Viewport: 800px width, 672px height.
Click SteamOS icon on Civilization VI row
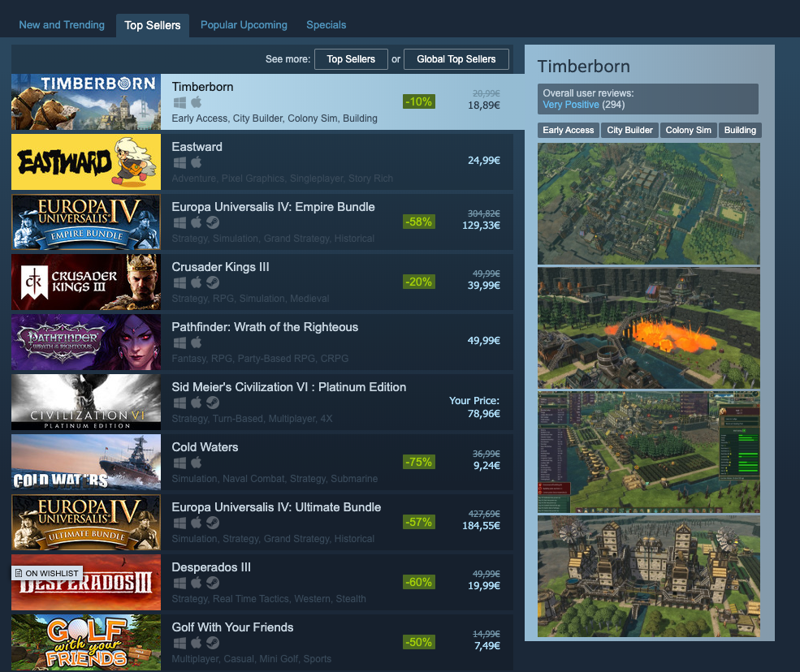click(213, 403)
